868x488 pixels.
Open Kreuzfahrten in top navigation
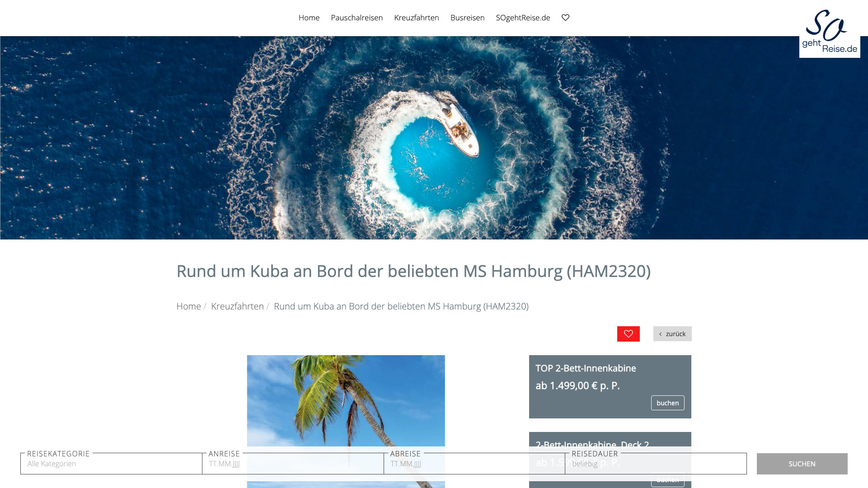point(417,18)
